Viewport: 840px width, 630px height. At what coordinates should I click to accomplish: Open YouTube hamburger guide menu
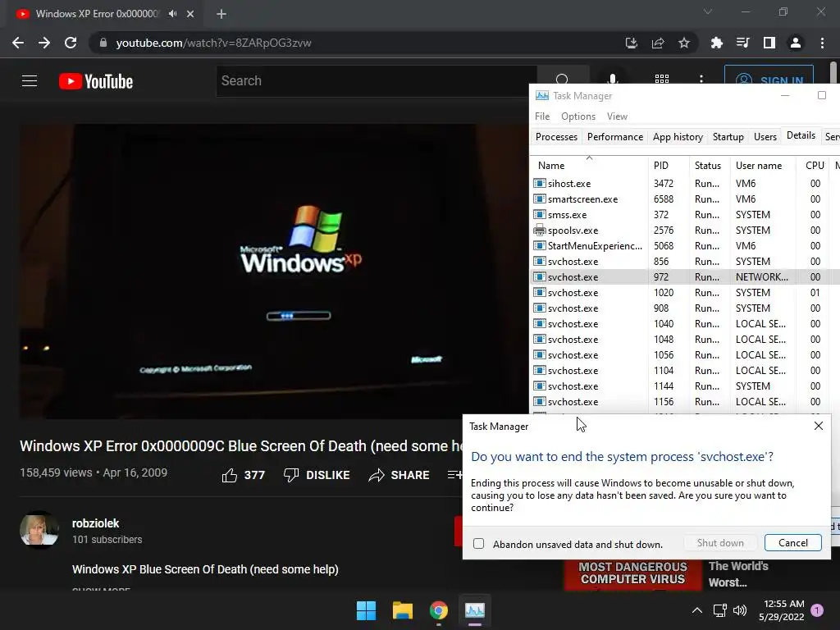[x=30, y=81]
